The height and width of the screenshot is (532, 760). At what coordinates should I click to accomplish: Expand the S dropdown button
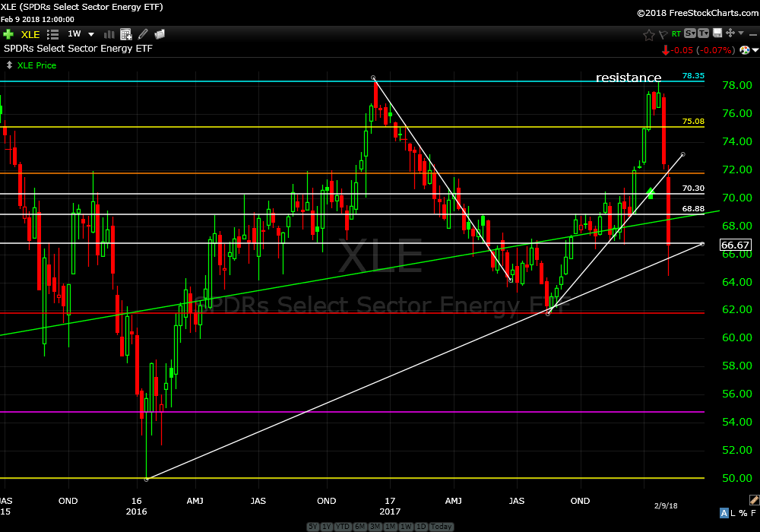(x=690, y=33)
